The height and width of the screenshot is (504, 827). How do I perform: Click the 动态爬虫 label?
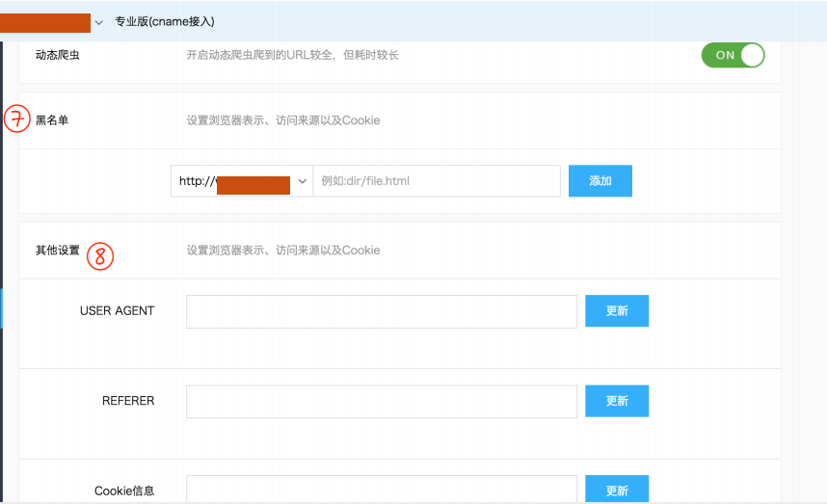[58, 55]
